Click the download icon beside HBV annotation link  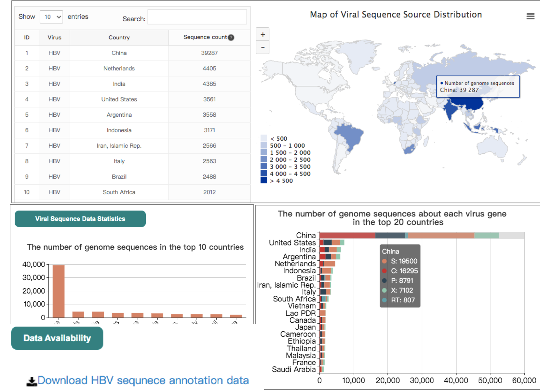pyautogui.click(x=32, y=381)
